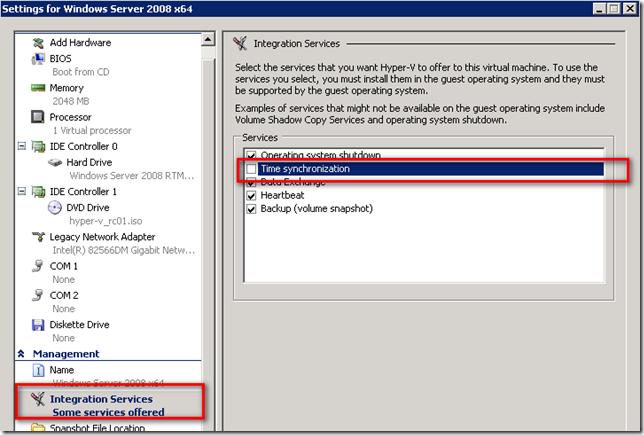Collapse the IDE Controller 1 node
644x435 pixels.
click(x=22, y=191)
